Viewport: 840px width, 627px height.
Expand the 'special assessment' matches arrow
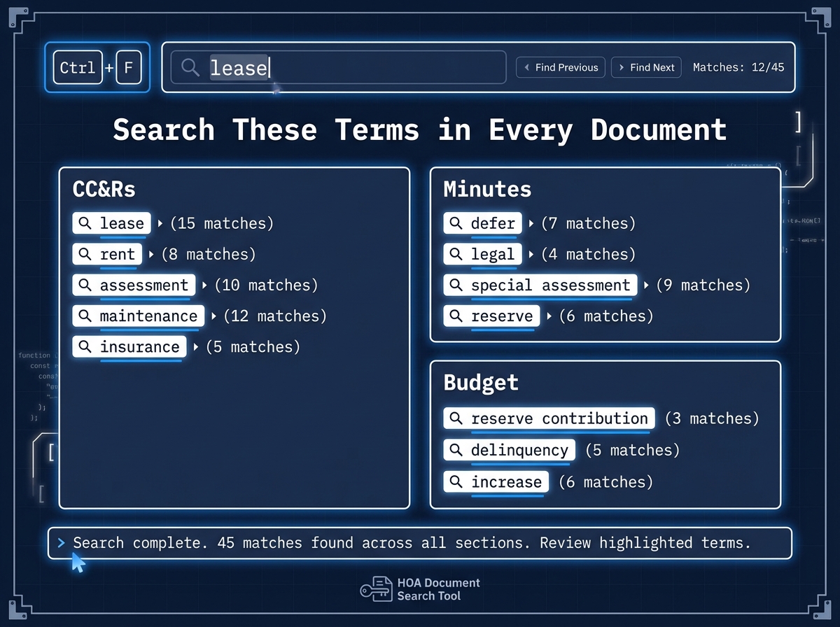tap(646, 286)
